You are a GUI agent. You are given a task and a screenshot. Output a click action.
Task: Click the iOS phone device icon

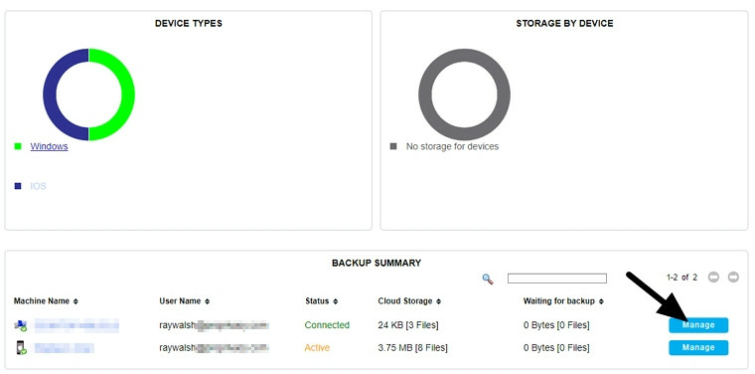[x=21, y=348]
